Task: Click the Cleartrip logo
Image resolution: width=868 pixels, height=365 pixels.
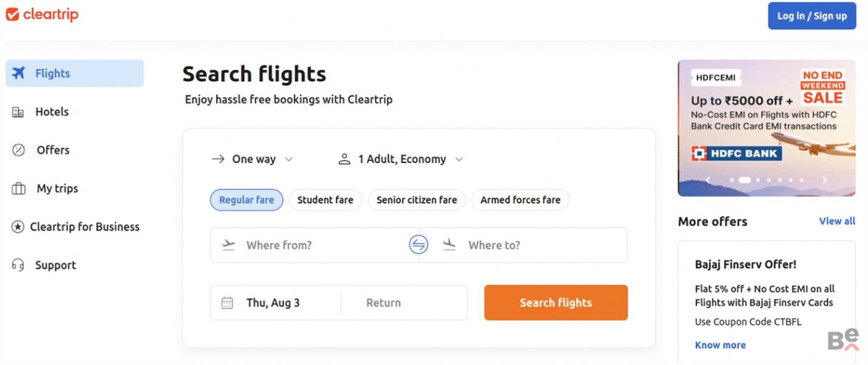Action: [42, 15]
